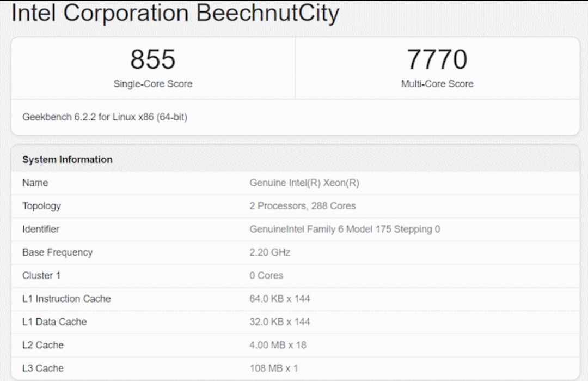Image resolution: width=588 pixels, height=381 pixels.
Task: Click the L1 Data Cache label
Action: coord(54,322)
